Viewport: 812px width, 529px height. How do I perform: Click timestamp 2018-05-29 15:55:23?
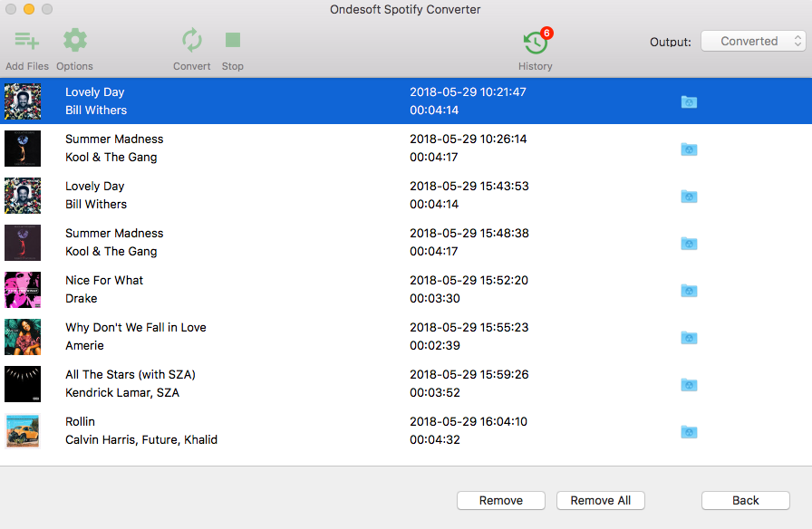(469, 328)
